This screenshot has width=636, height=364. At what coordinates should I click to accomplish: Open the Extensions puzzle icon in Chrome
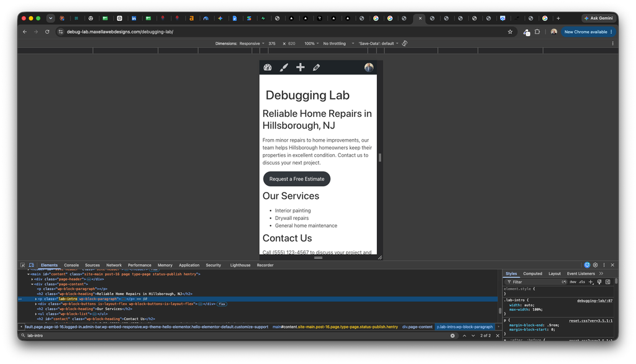[x=537, y=32]
